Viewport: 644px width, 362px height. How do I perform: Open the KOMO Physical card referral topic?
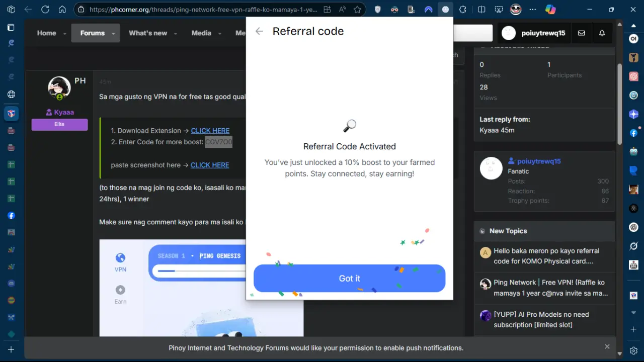[546, 256]
